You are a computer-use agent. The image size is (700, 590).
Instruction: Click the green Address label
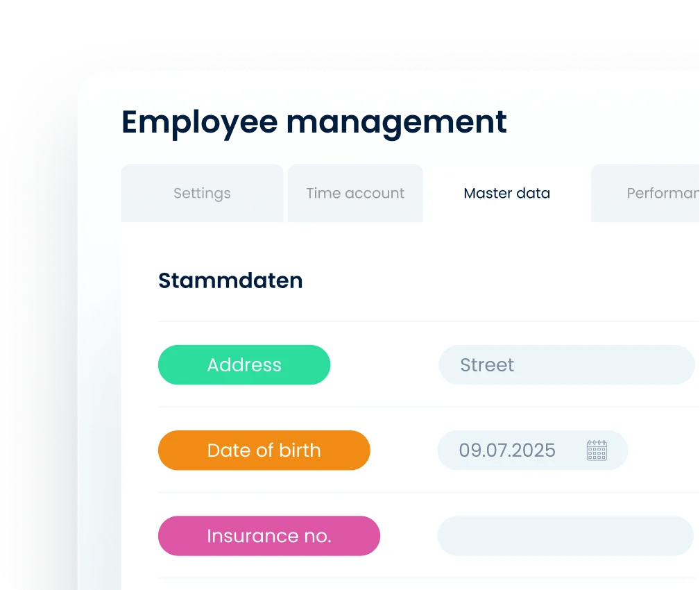coord(244,365)
